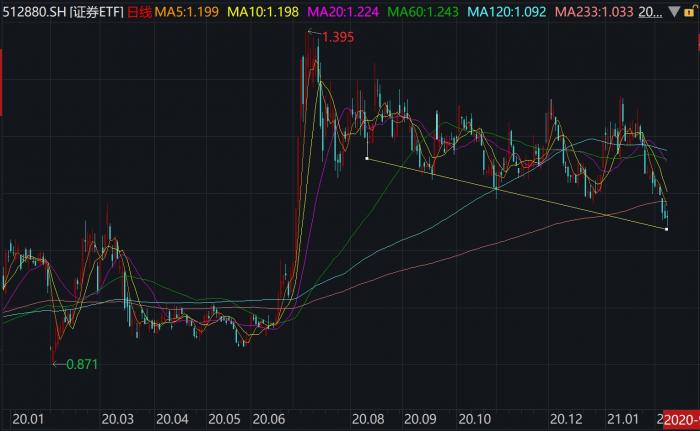Viewport: 700px width, 431px height.
Task: Select the MA10:1.198 indicator label
Action: pos(263,12)
